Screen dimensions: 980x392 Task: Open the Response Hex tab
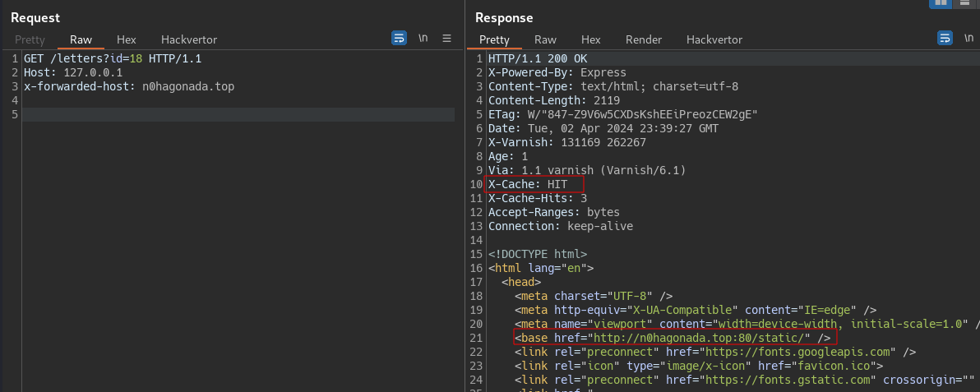coord(591,39)
